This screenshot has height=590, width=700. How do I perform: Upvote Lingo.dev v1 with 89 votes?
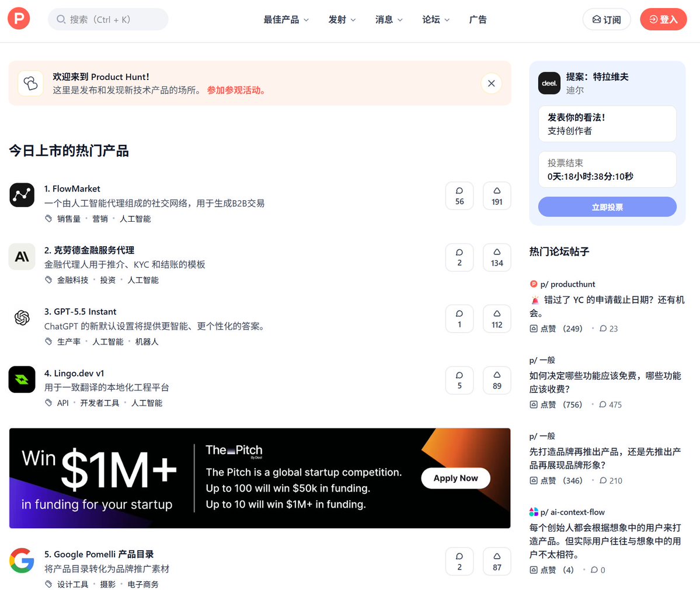tap(497, 380)
